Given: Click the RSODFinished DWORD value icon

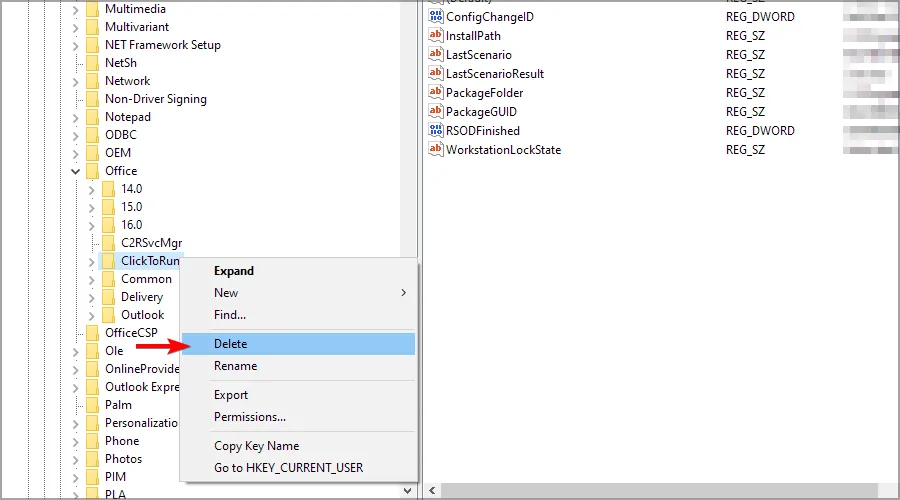Looking at the screenshot, I should (436, 130).
